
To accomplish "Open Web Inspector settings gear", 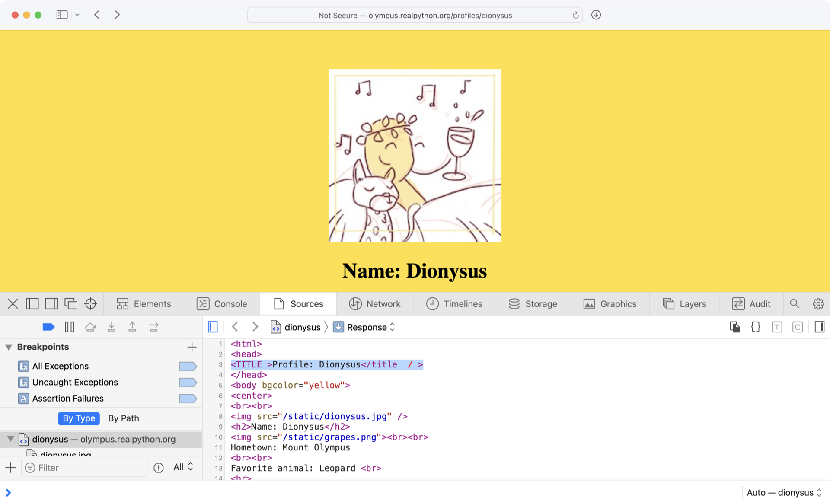I will [818, 303].
